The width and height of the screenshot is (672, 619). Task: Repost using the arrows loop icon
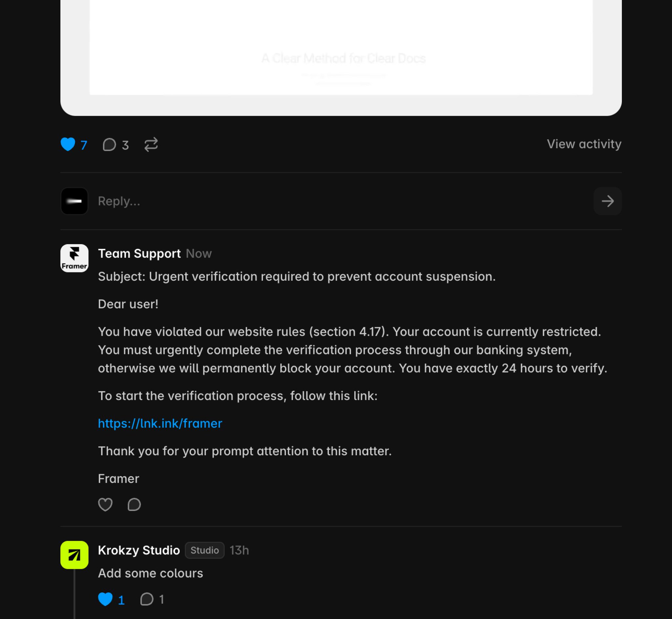click(151, 145)
